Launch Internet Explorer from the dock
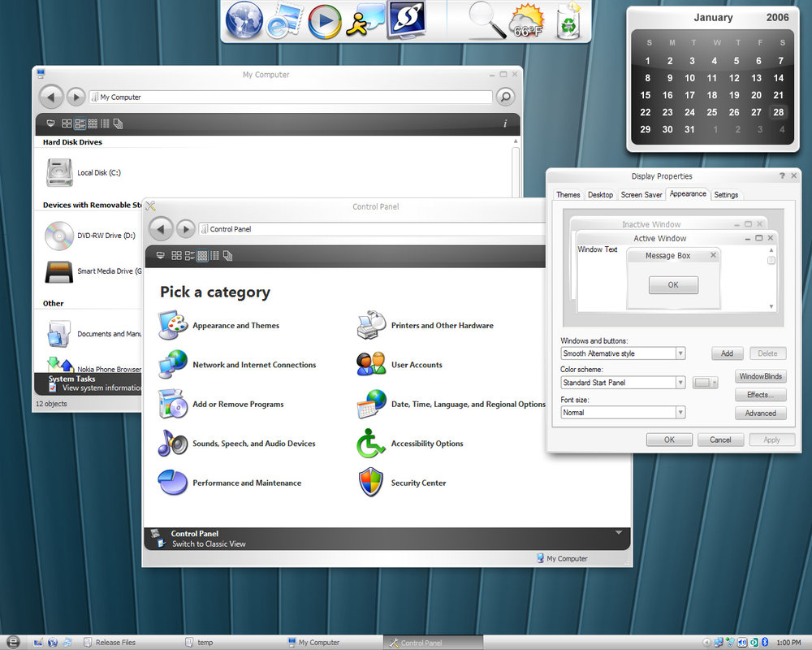Viewport: 812px width, 650px height. click(283, 21)
